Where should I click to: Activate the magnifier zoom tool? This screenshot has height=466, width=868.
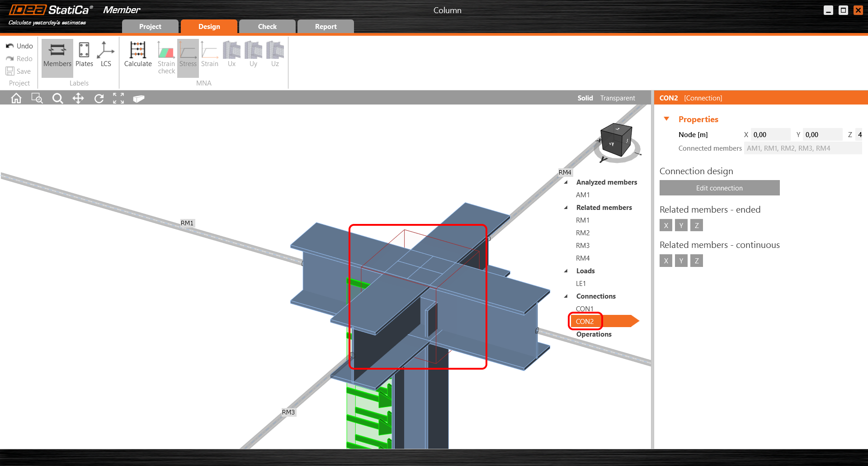point(57,98)
